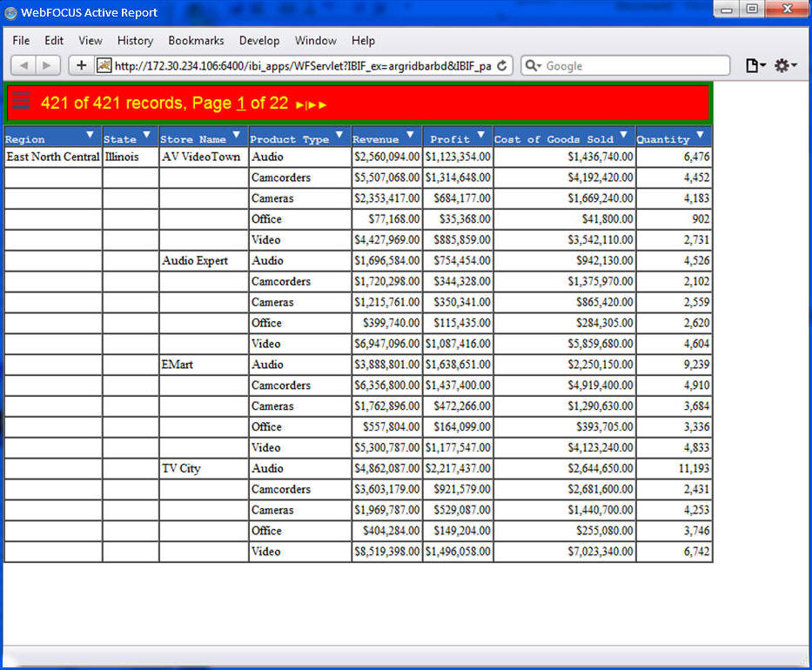
Task: Open the Revenue column dropdown arrow
Action: (410, 135)
